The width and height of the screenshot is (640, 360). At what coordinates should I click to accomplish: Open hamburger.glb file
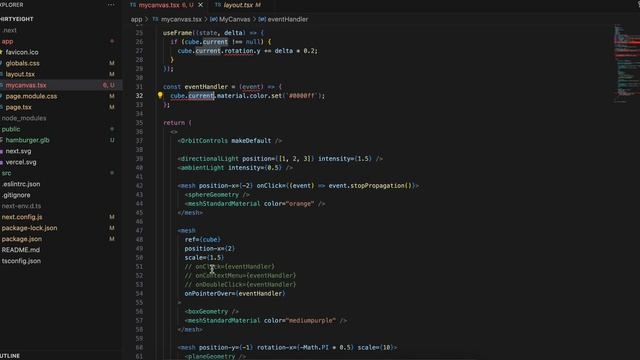(x=27, y=140)
